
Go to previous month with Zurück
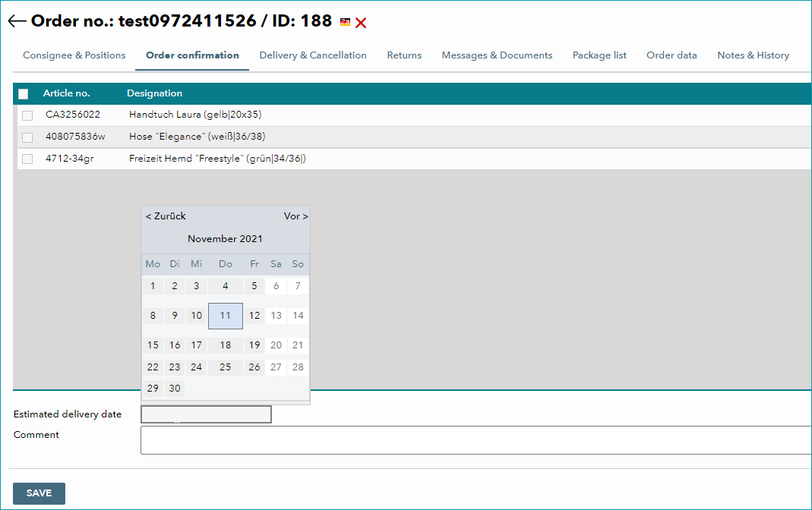tap(165, 216)
